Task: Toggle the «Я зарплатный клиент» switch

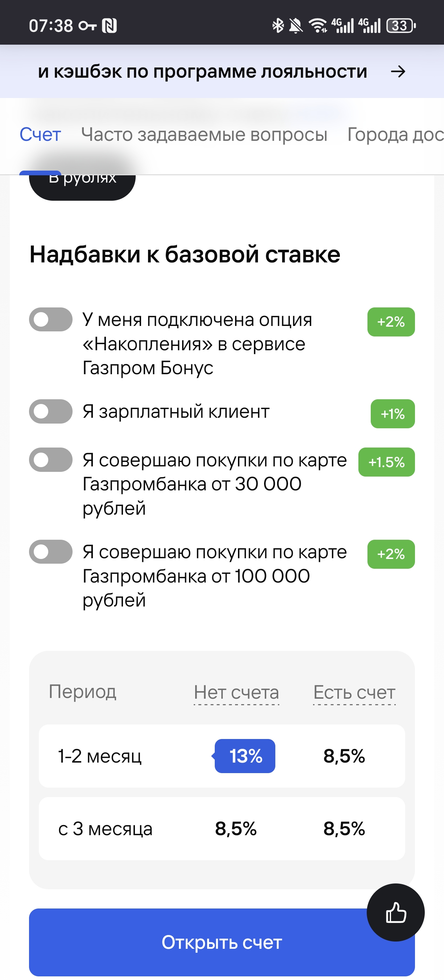Action: point(50,412)
